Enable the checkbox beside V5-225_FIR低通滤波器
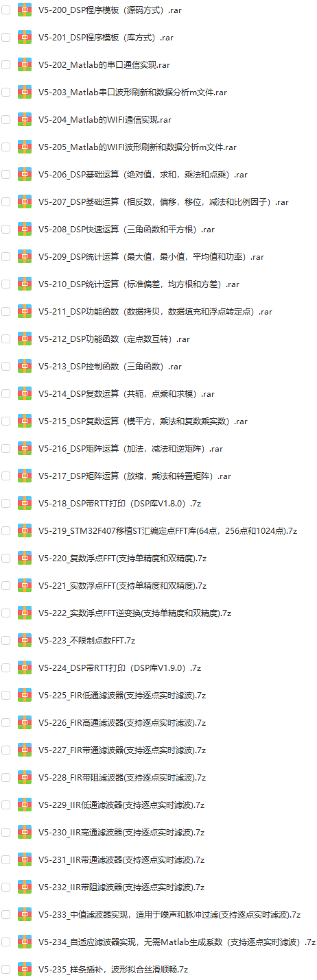This screenshot has height=980, width=317. pyautogui.click(x=6, y=695)
